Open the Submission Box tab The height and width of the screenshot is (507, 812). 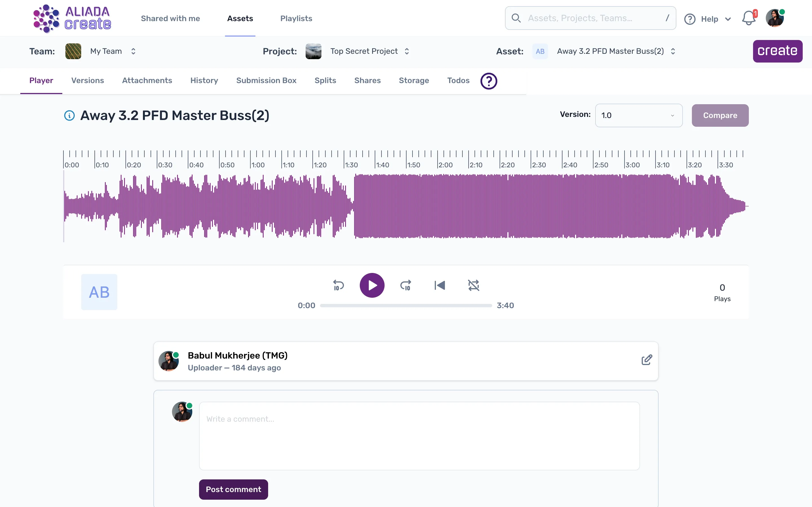pos(266,81)
